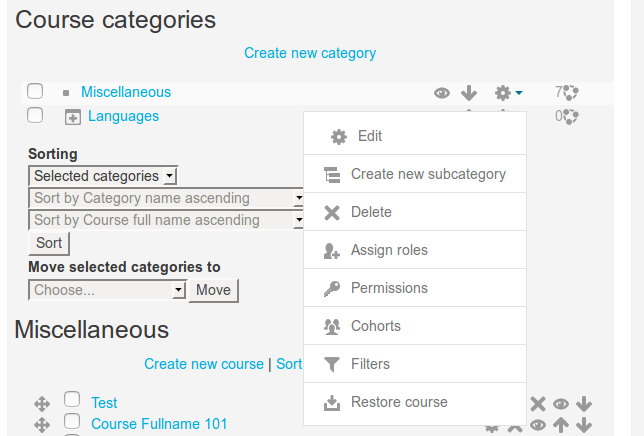Viewport: 644px width, 436px height.
Task: Move Course Fullname 101 up with the arrow icon
Action: (561, 425)
